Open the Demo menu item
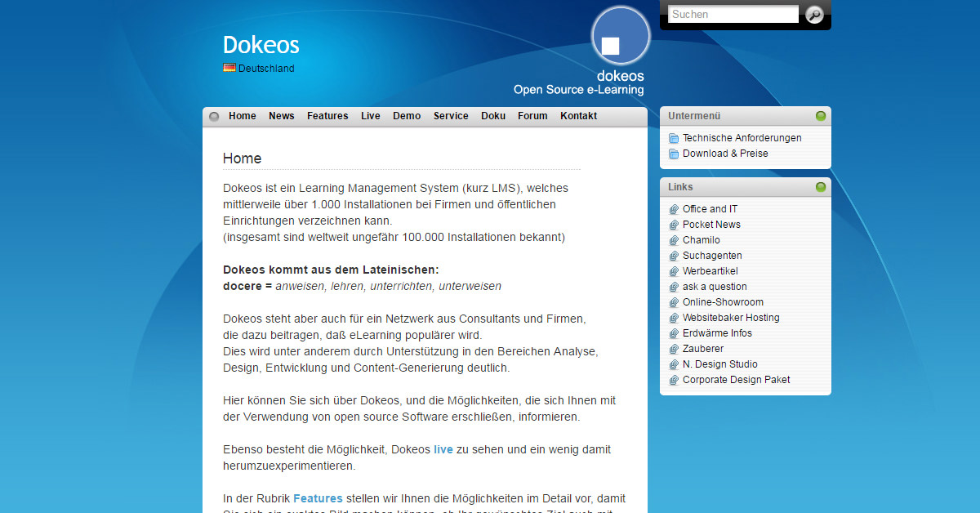 pos(407,116)
